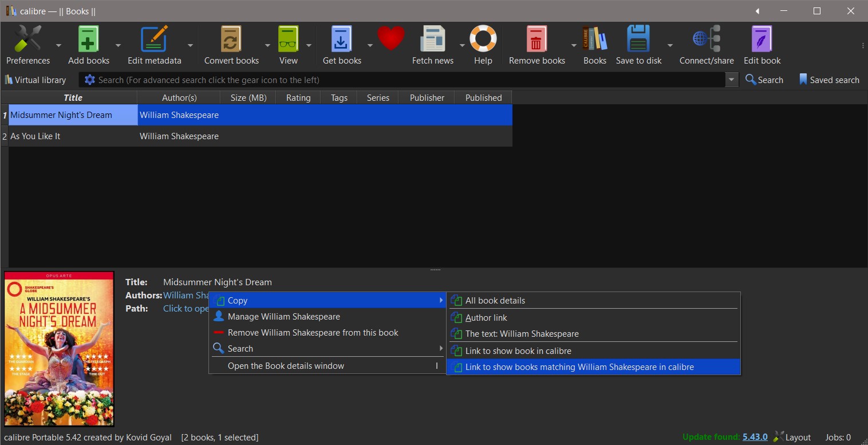Image resolution: width=868 pixels, height=445 pixels.
Task: Sort by Author(s) column header
Action: (179, 97)
